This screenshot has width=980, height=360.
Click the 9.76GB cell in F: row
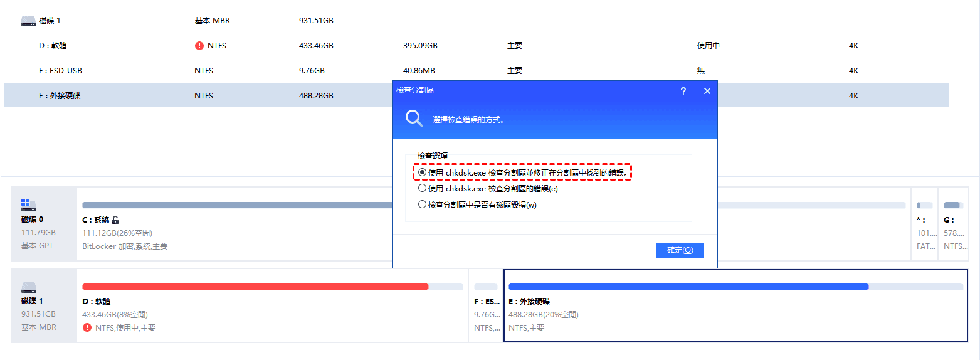click(312, 71)
